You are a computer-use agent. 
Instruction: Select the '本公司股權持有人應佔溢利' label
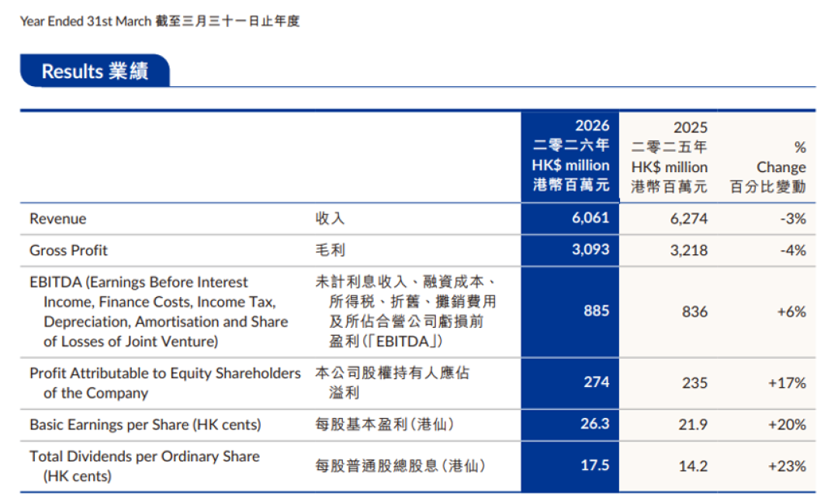(392, 383)
